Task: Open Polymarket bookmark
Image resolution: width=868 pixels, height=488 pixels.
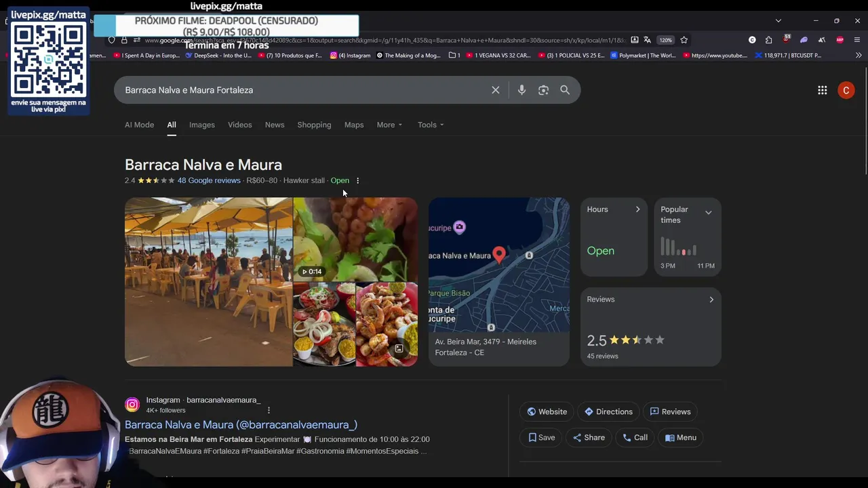Action: (643, 56)
